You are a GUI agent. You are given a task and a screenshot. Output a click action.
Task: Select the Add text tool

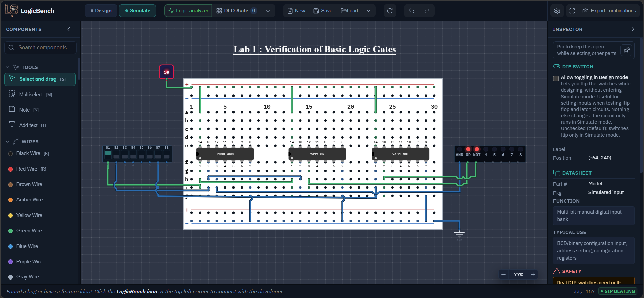pyautogui.click(x=40, y=125)
